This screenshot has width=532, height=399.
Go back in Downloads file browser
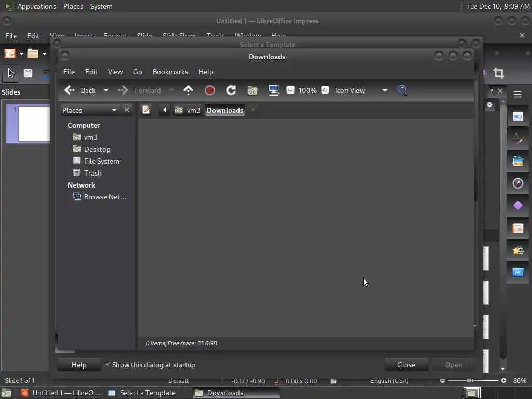click(x=80, y=90)
